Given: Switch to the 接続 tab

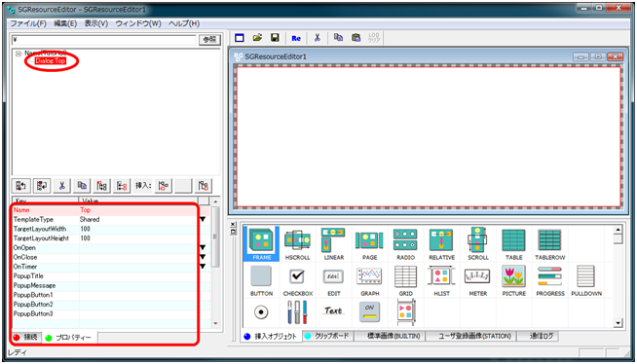Looking at the screenshot, I should (26, 337).
